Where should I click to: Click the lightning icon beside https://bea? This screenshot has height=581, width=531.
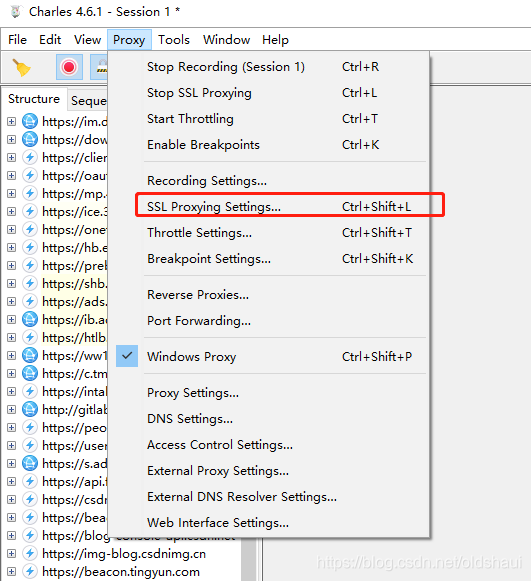(x=30, y=517)
